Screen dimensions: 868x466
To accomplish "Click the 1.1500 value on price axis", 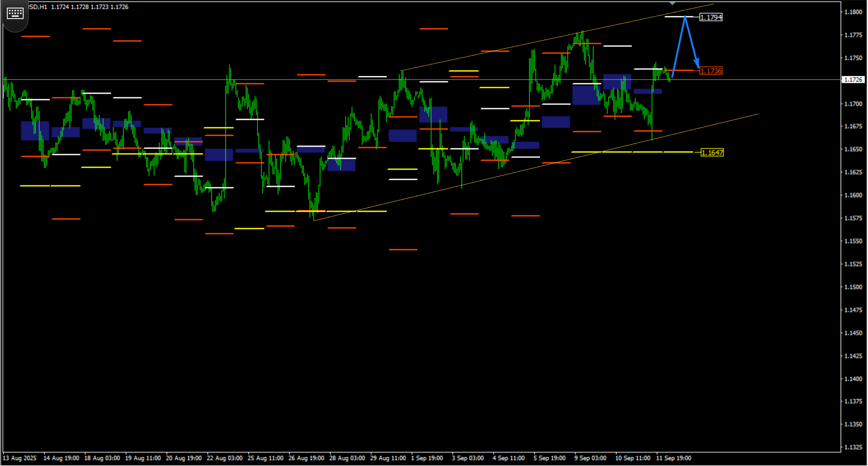I will [x=853, y=287].
